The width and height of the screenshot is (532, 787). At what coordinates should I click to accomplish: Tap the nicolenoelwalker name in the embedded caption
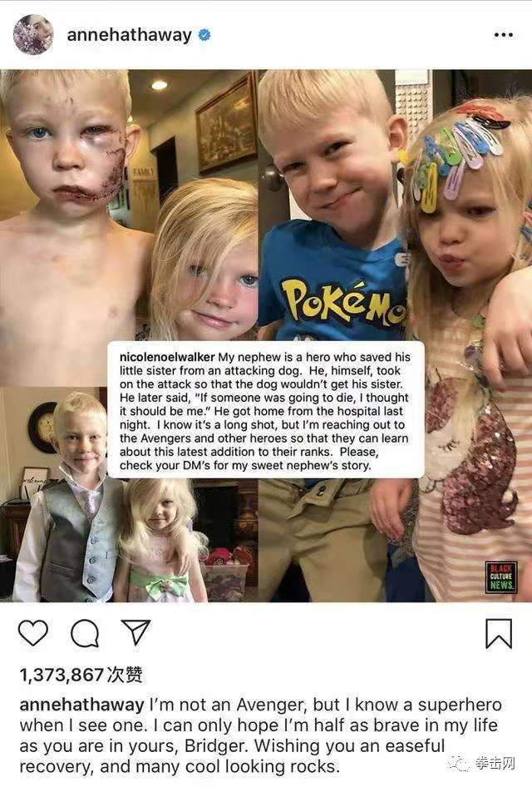167,357
